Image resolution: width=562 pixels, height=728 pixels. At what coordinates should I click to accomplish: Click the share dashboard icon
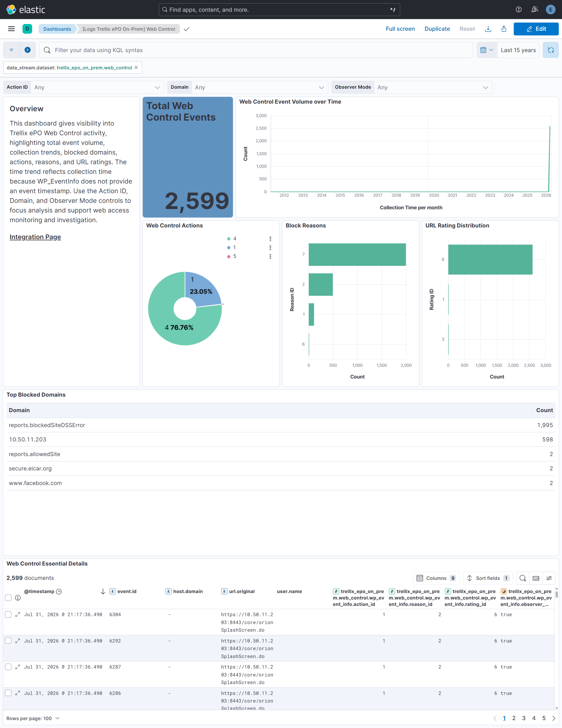504,29
